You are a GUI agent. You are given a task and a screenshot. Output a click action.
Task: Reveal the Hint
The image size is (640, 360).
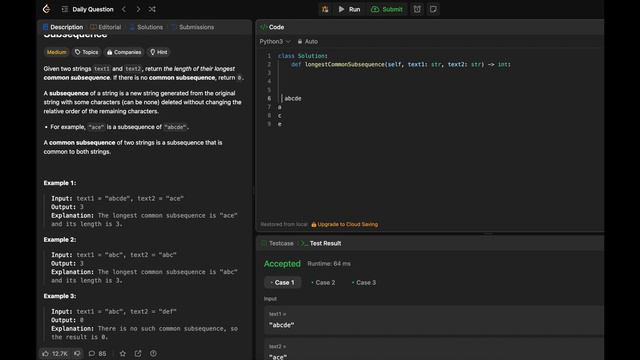[x=159, y=52]
